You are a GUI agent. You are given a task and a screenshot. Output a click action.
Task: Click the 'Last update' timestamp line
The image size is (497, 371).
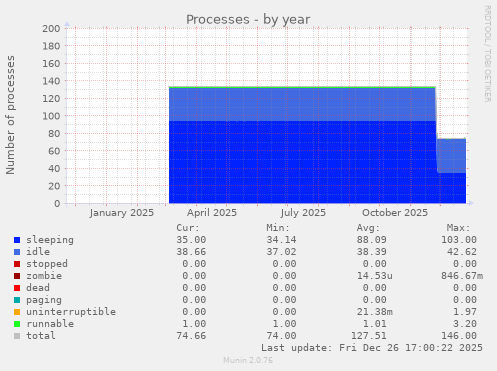pyautogui.click(x=372, y=348)
